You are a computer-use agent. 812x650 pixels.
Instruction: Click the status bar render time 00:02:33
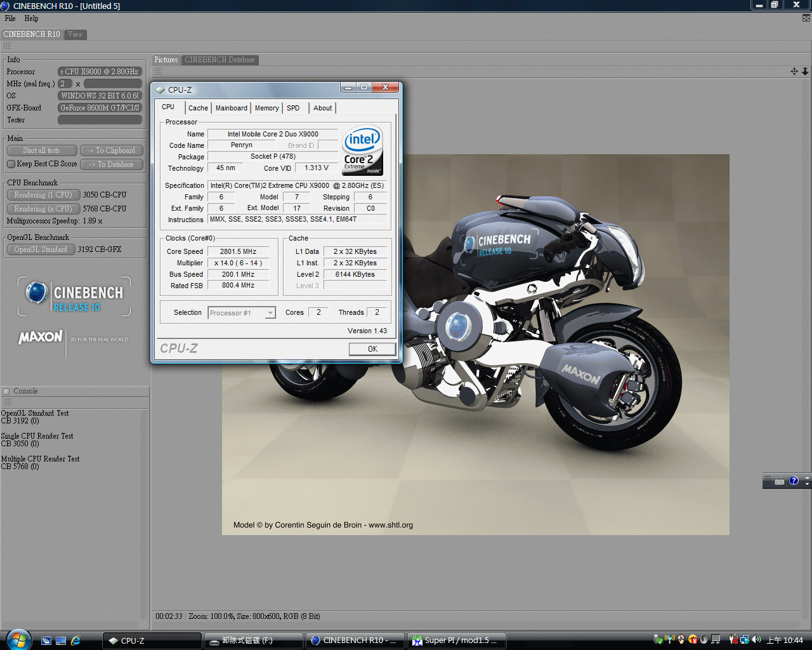[x=169, y=616]
